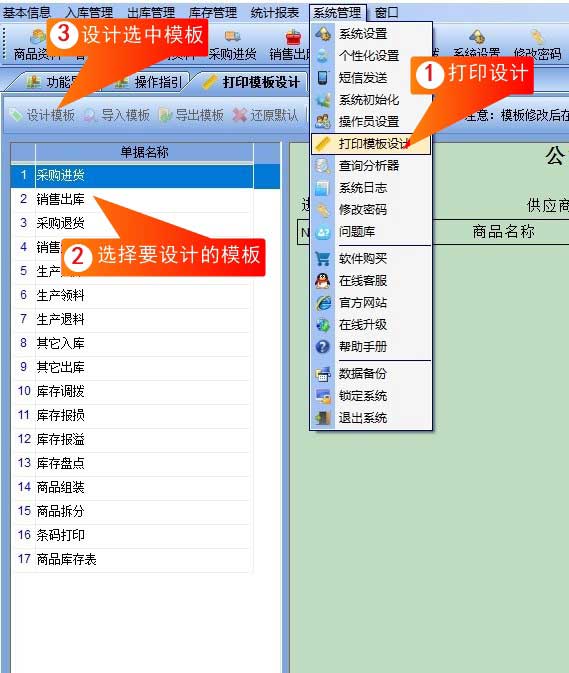Image resolution: width=569 pixels, height=673 pixels.
Task: Open 查询分析器 icon
Action: [322, 166]
